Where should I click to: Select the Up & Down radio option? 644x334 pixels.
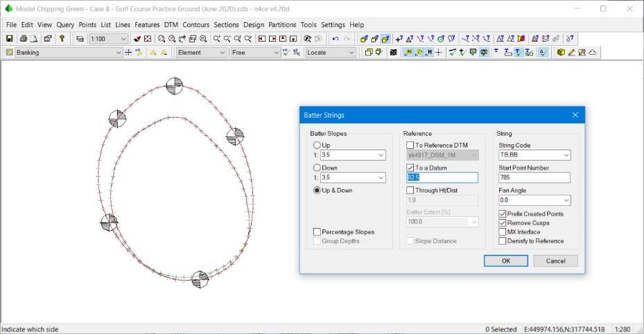click(317, 190)
